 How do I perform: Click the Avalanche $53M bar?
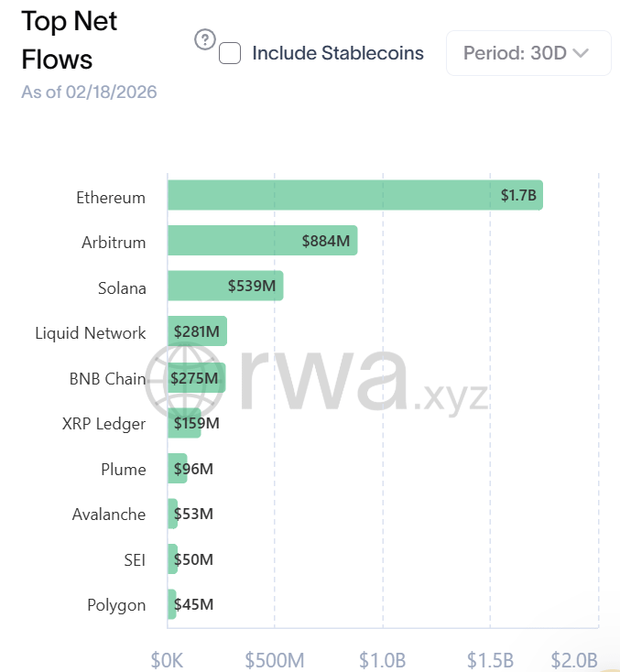click(x=173, y=514)
